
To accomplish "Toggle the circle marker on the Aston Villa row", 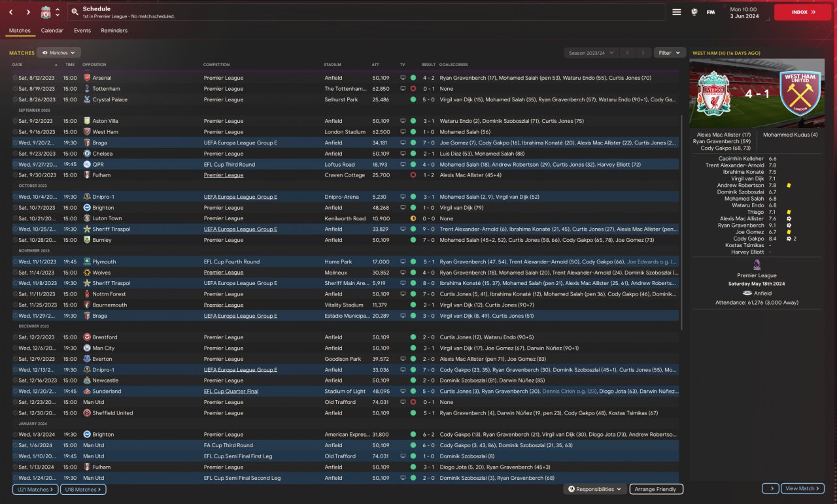I will point(15,121).
